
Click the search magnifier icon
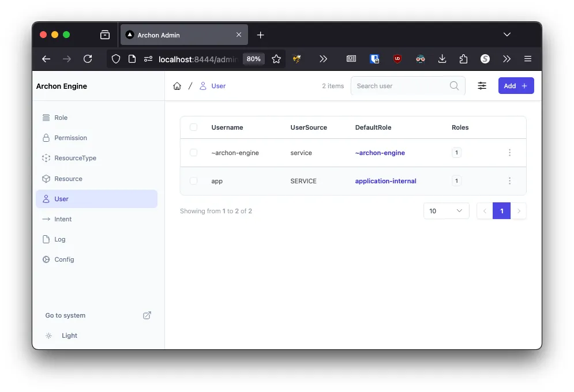coord(454,85)
